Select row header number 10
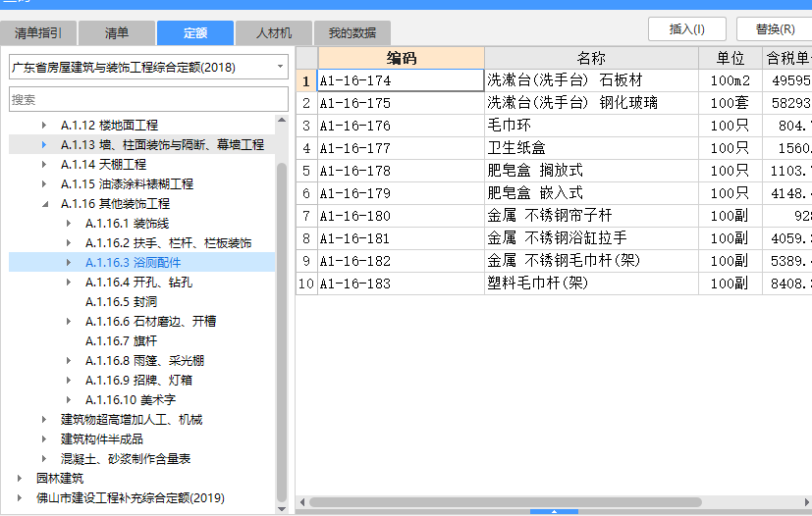The height and width of the screenshot is (516, 812). pyautogui.click(x=306, y=284)
